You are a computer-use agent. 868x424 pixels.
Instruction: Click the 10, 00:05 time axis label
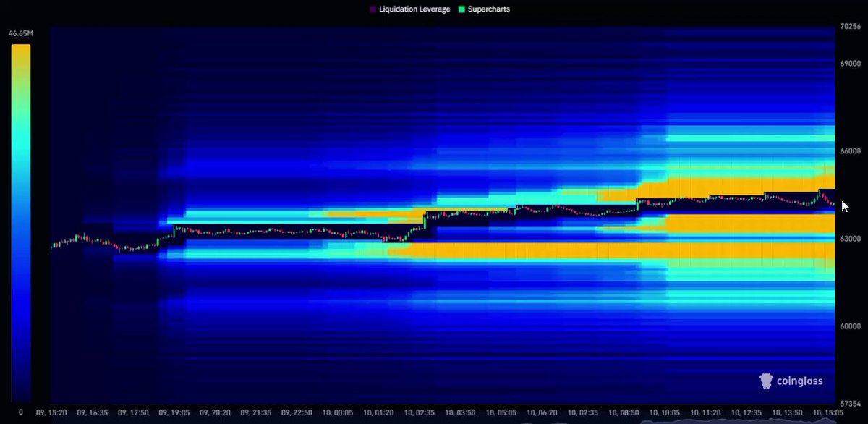(x=337, y=412)
